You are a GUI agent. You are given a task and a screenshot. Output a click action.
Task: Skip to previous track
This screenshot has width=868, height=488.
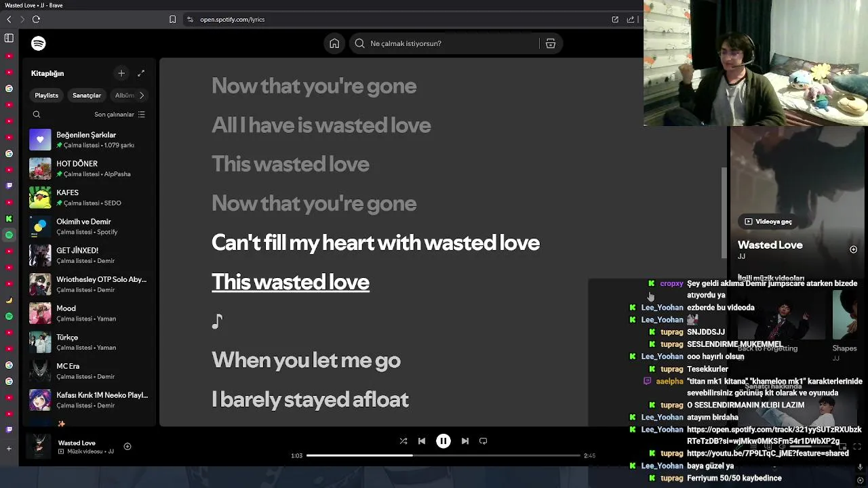(x=422, y=441)
